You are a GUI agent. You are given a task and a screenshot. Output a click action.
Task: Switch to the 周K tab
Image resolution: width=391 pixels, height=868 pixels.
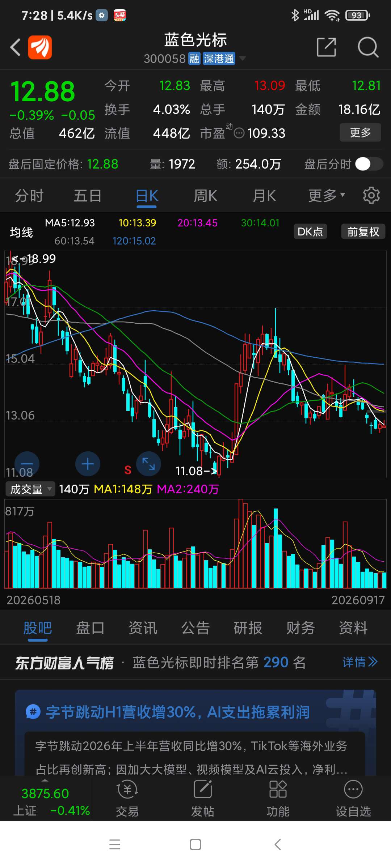[x=205, y=196]
